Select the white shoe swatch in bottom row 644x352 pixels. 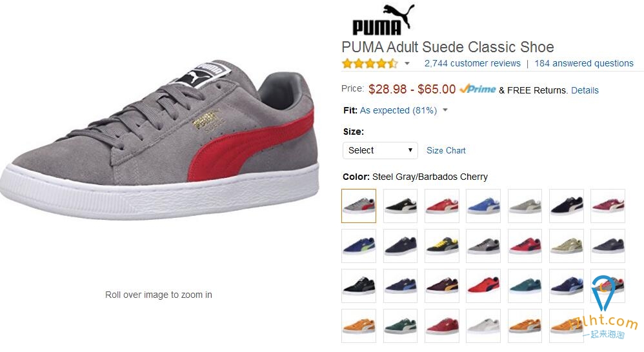click(x=483, y=326)
